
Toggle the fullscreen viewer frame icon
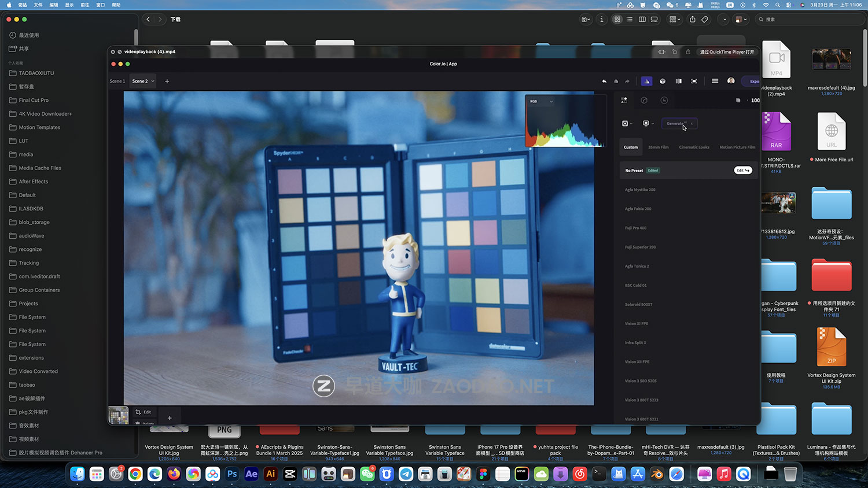694,81
